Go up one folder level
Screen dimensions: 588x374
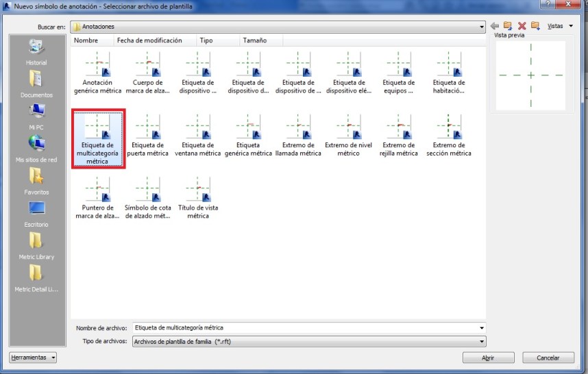pos(508,26)
